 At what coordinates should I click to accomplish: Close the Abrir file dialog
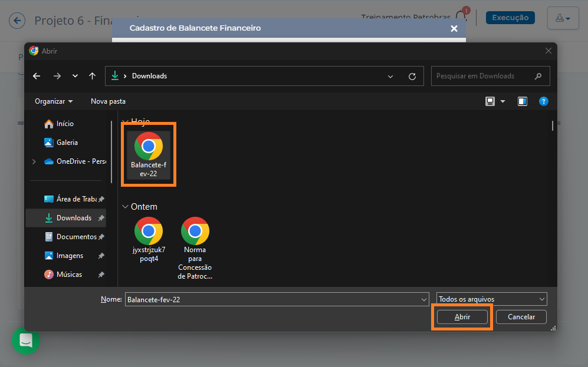point(548,51)
